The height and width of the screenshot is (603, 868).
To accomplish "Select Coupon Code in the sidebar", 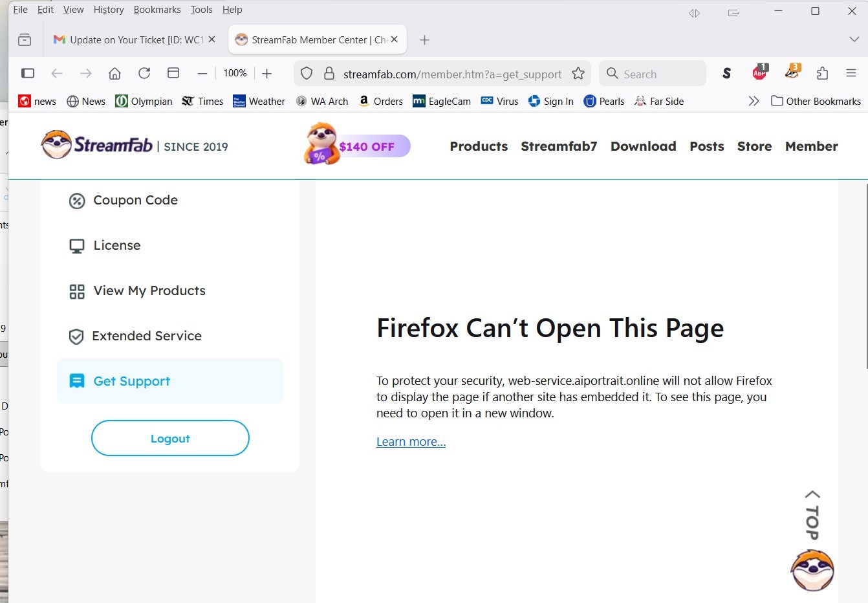I will pos(170,201).
